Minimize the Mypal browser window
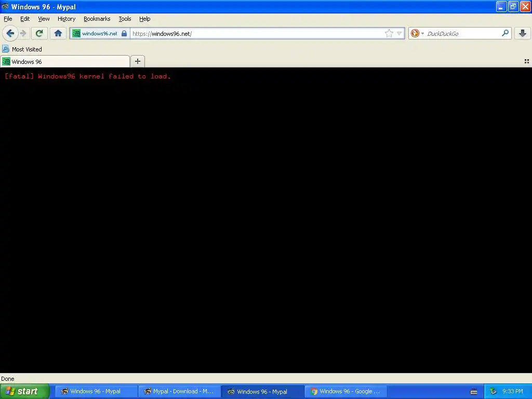 pos(501,6)
